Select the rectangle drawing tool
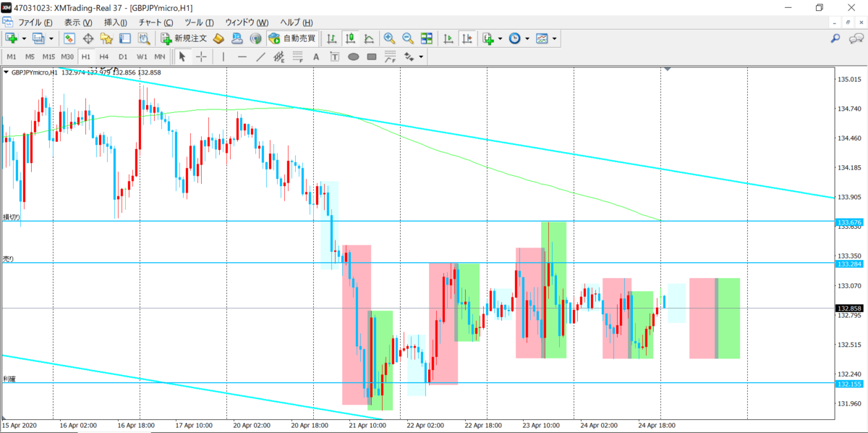868x433 pixels. (x=372, y=56)
